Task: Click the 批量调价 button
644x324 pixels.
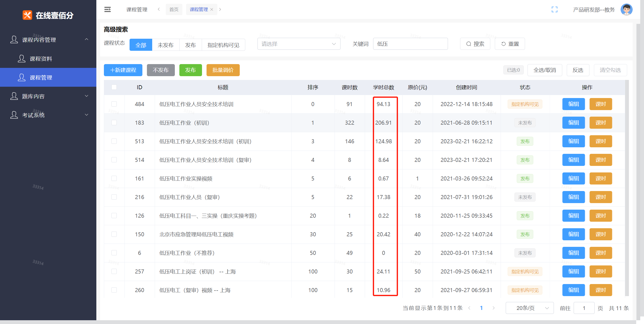Action: [x=223, y=70]
